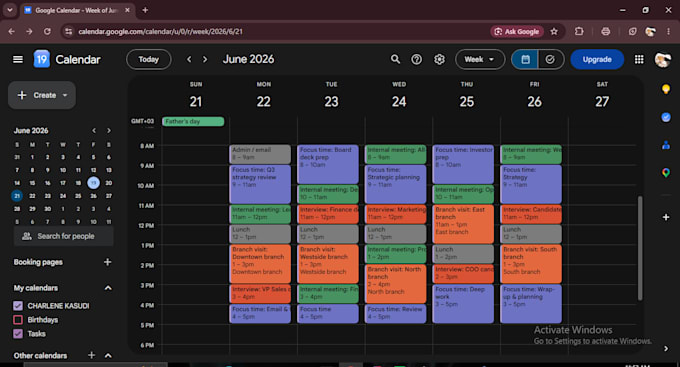The image size is (680, 367).
Task: View site information icon in address bar
Action: point(68,31)
